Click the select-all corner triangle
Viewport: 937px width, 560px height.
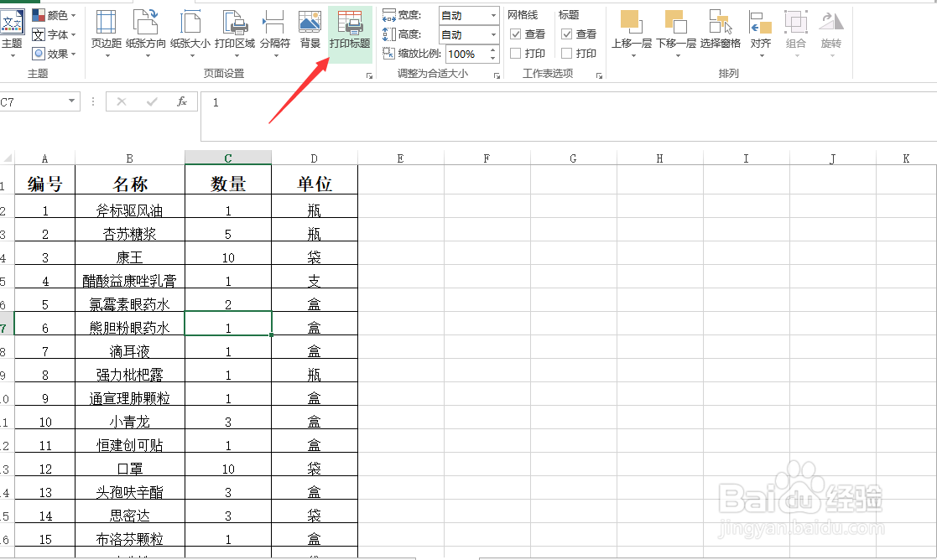(8, 158)
